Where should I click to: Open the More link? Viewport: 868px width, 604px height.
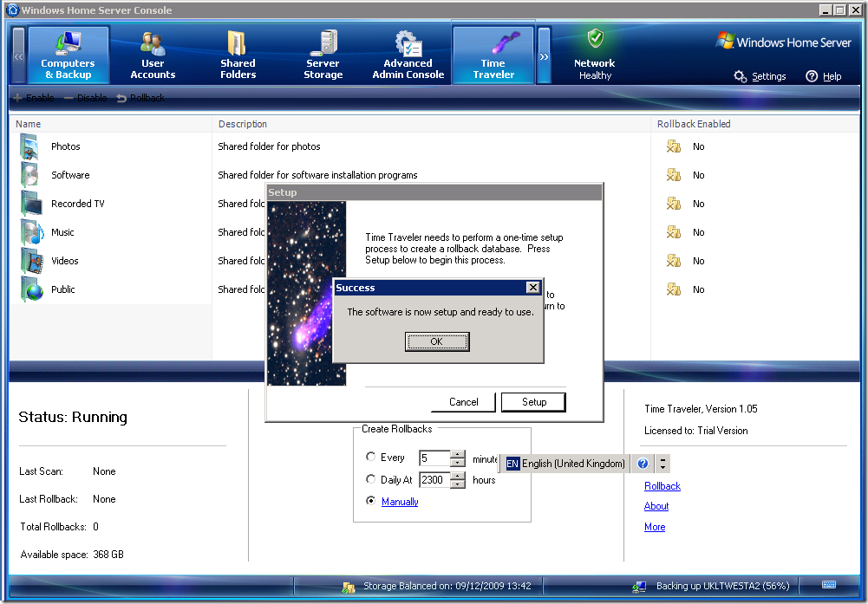point(655,527)
